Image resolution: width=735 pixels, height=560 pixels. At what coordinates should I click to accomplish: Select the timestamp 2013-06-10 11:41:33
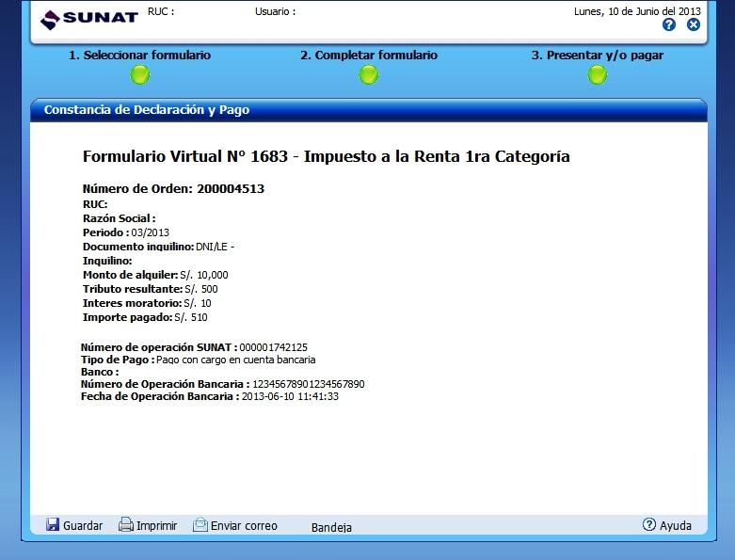290,396
